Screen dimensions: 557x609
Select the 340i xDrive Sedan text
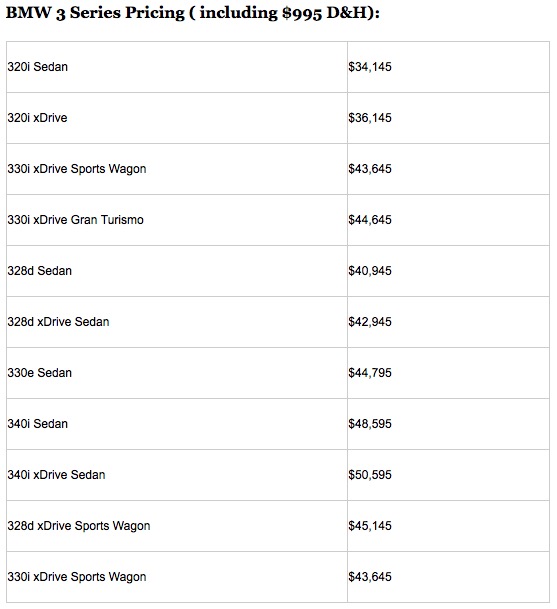click(x=56, y=475)
